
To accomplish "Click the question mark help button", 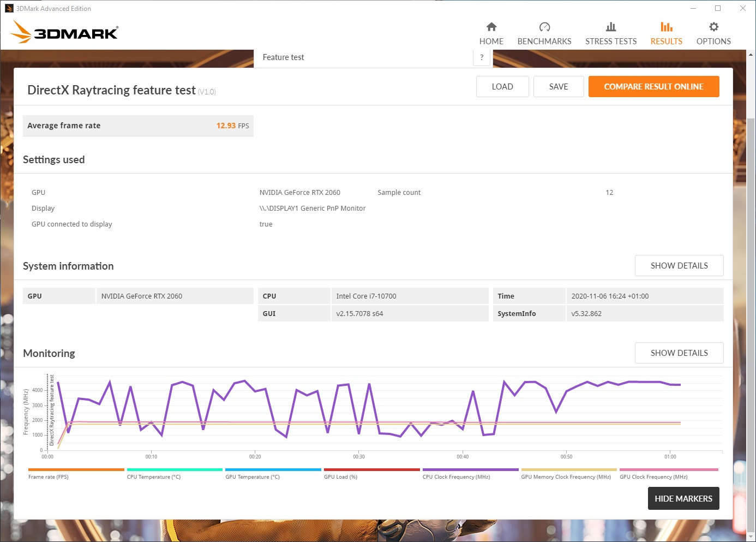I will 482,57.
